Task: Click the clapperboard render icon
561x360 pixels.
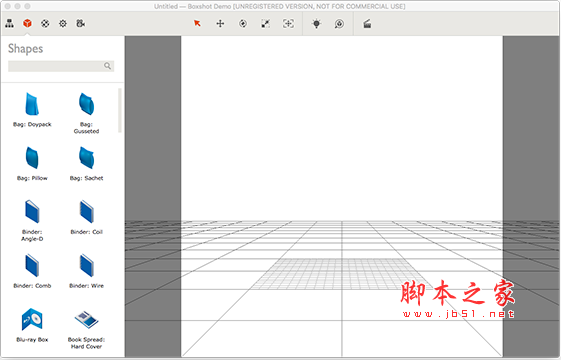Action: click(367, 24)
